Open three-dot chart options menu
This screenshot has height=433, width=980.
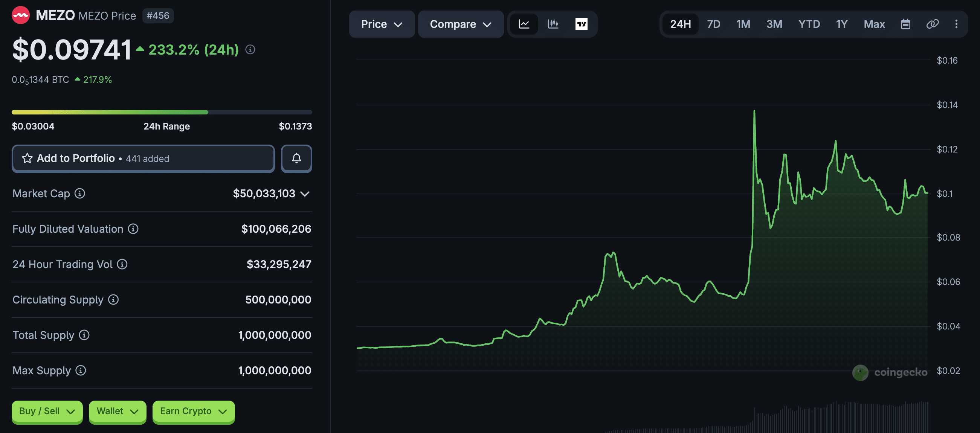[956, 24]
